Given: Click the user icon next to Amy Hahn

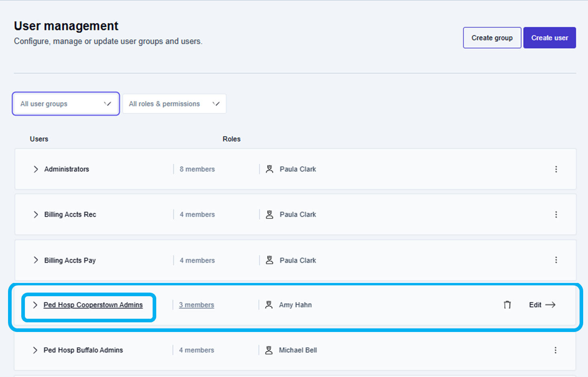Looking at the screenshot, I should (x=269, y=305).
